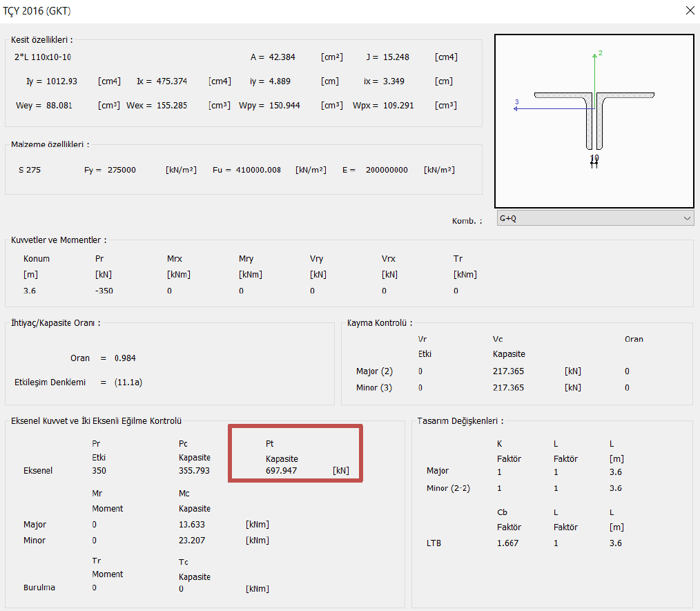Click the Minor (3) shear capacity 217.365
The width and height of the screenshot is (700, 611).
point(509,387)
